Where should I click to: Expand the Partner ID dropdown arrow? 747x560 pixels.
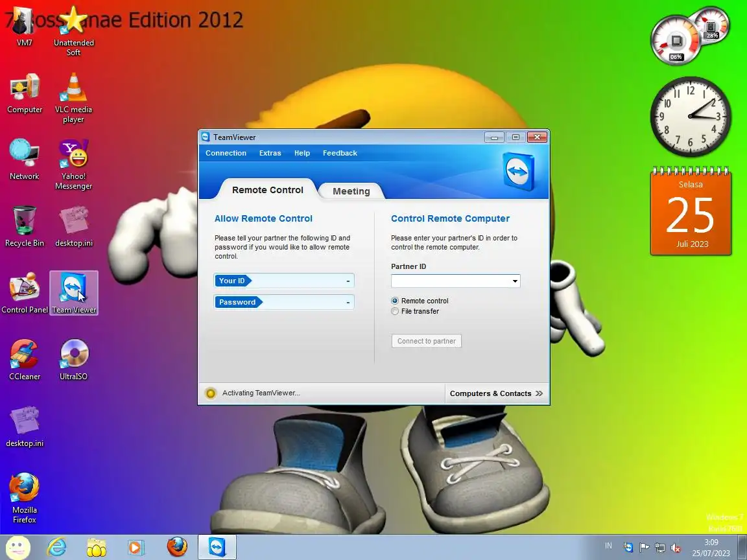tap(514, 281)
